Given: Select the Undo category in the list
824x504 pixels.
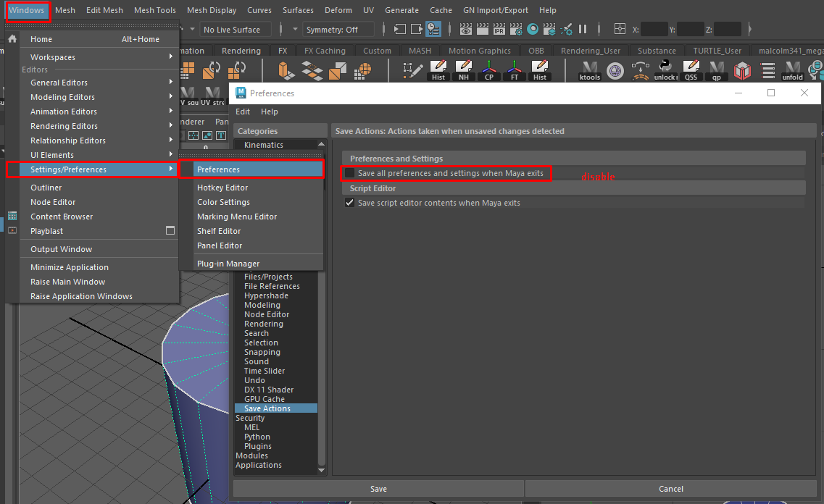Looking at the screenshot, I should 254,380.
